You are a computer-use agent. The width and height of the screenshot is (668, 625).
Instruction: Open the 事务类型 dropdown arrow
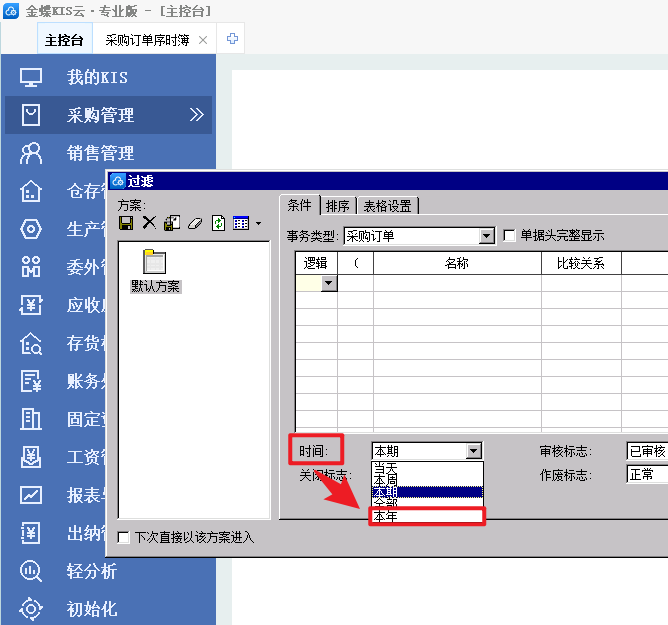coord(487,236)
